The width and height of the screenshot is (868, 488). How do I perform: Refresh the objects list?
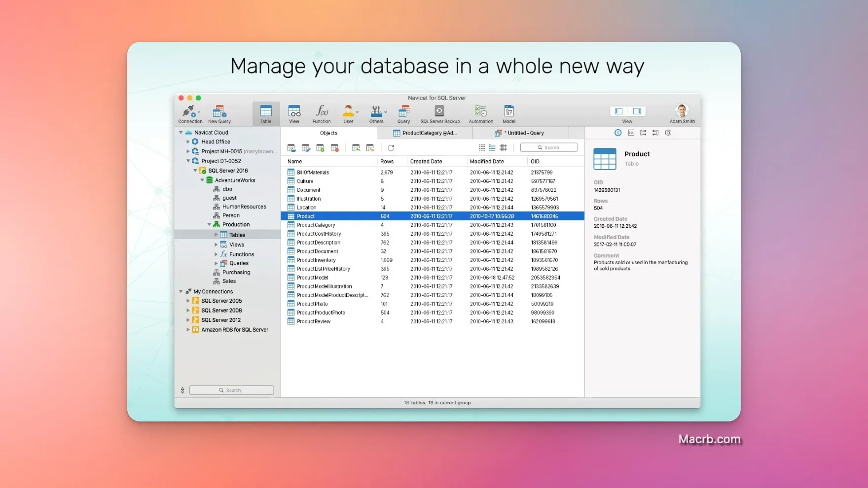click(x=391, y=148)
